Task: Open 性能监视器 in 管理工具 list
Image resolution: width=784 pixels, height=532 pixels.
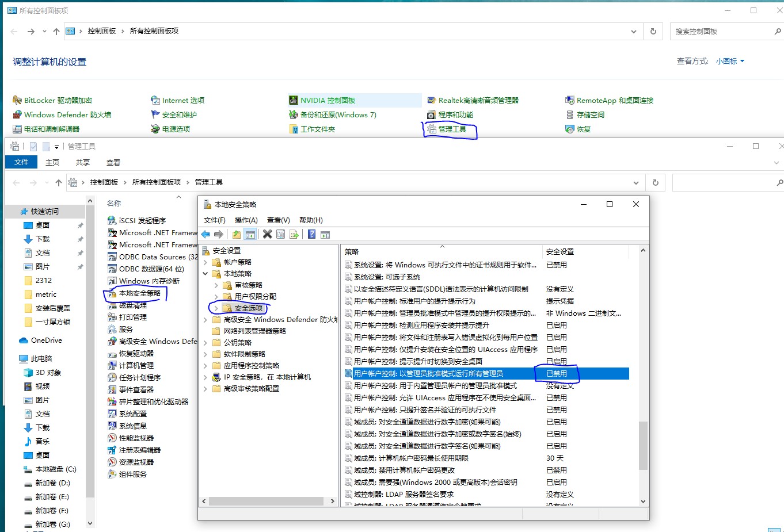Action: 131,438
